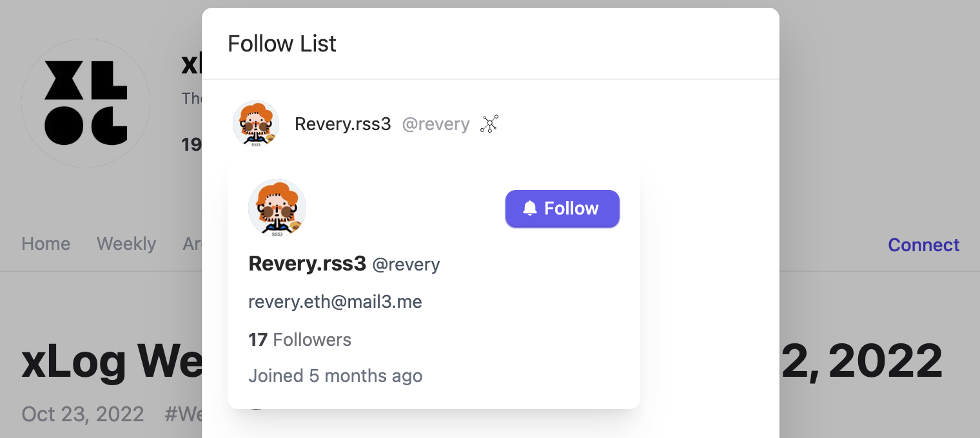Click the small Revery avatar in the follow list row
980x438 pixels.
pos(256,124)
